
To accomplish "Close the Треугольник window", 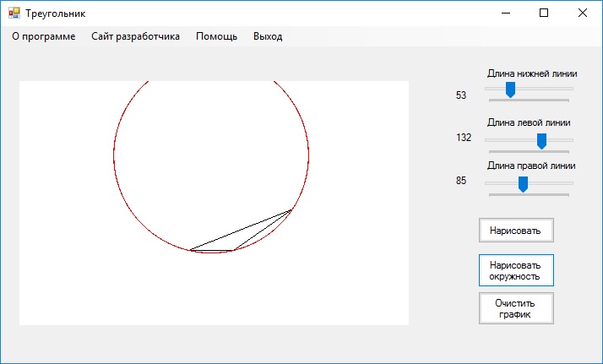I will (x=582, y=13).
